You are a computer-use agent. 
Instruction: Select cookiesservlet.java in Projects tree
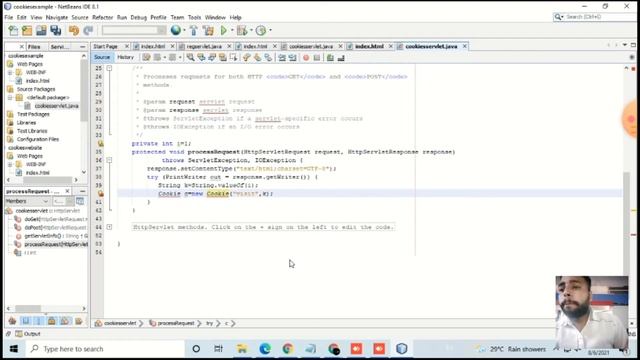pos(56,106)
